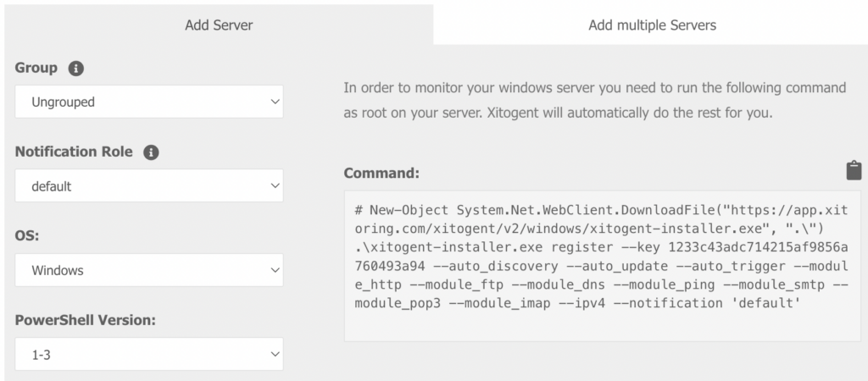The height and width of the screenshot is (381, 868).
Task: Click the Notification Role info icon
Action: pos(151,152)
